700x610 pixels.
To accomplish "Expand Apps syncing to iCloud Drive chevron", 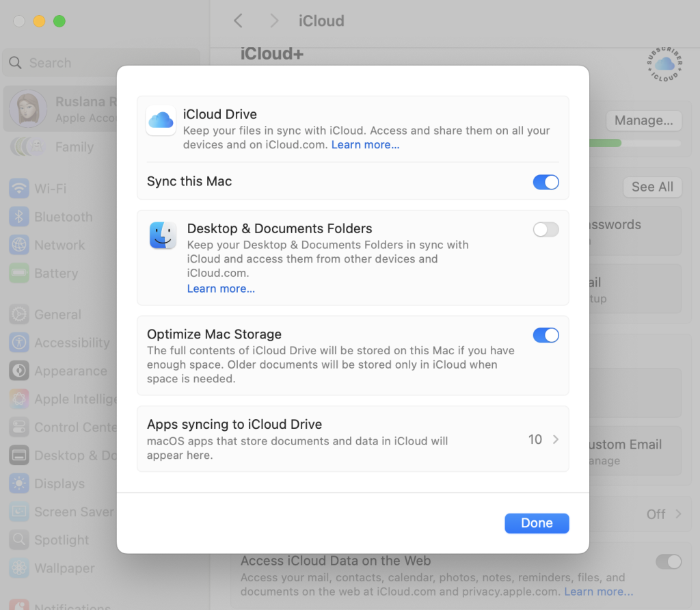I will click(555, 440).
